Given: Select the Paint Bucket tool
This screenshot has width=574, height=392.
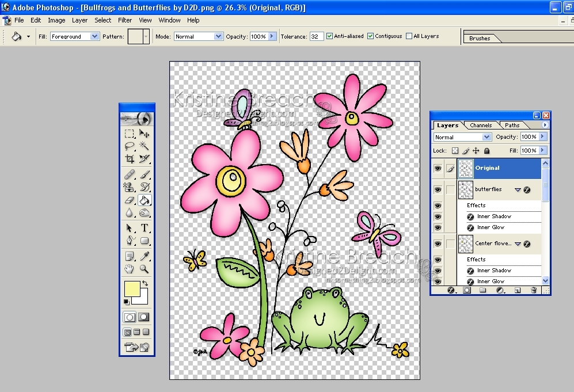Looking at the screenshot, I should pos(145,200).
